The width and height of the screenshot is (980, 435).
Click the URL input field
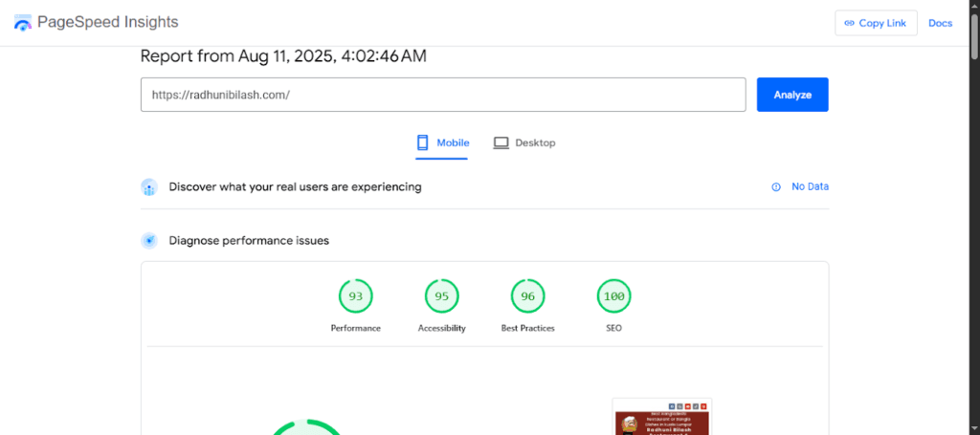[443, 95]
